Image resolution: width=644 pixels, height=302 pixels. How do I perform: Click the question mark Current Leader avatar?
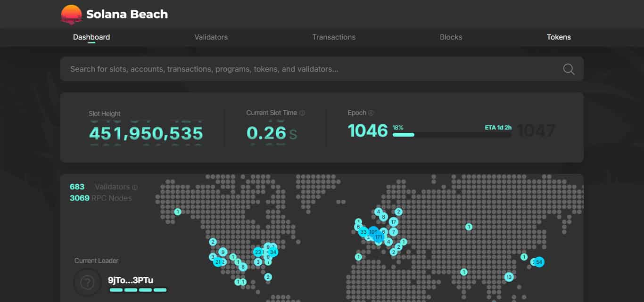[x=87, y=282]
